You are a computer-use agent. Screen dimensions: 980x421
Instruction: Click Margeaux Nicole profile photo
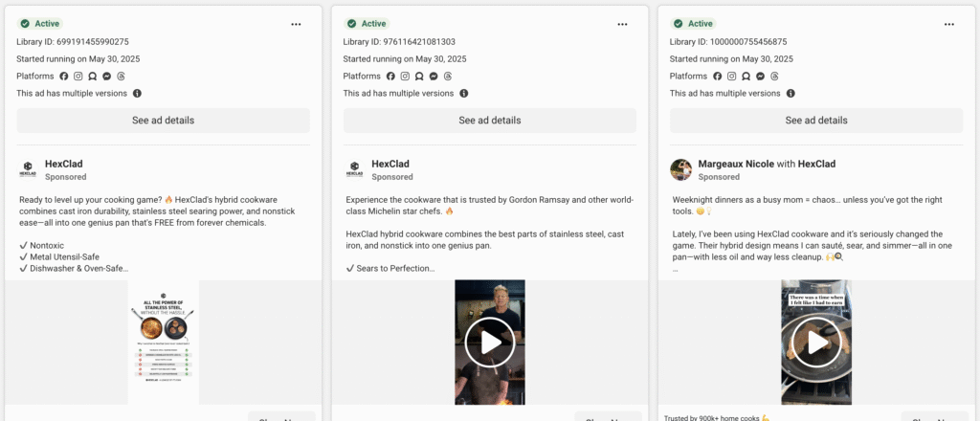click(680, 169)
